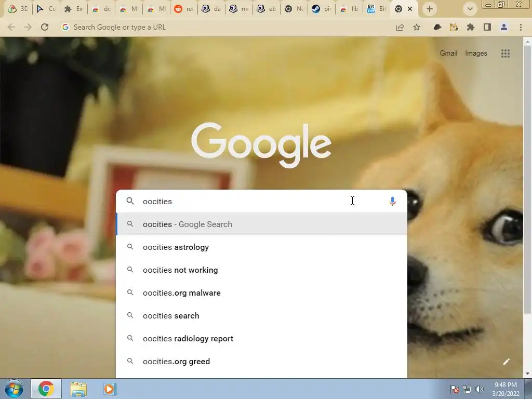532x399 pixels.
Task: Switch to the 'Cu' cursor tab
Action: click(x=46, y=9)
